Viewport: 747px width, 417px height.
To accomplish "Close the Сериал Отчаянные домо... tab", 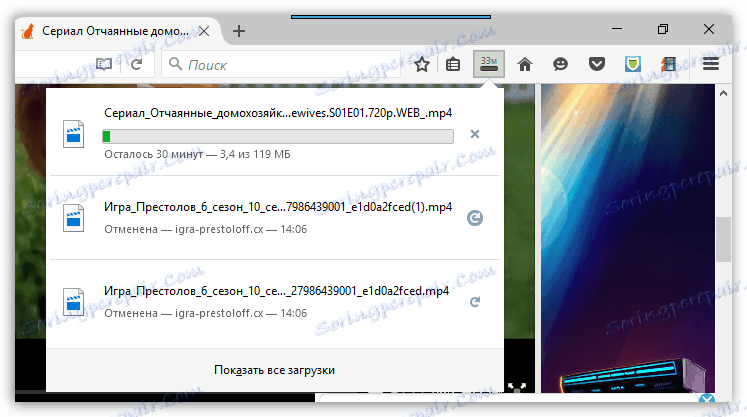I will click(204, 31).
